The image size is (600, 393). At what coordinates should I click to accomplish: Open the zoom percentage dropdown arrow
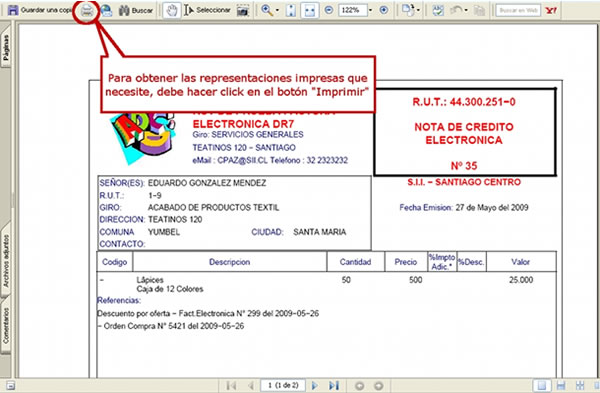370,10
